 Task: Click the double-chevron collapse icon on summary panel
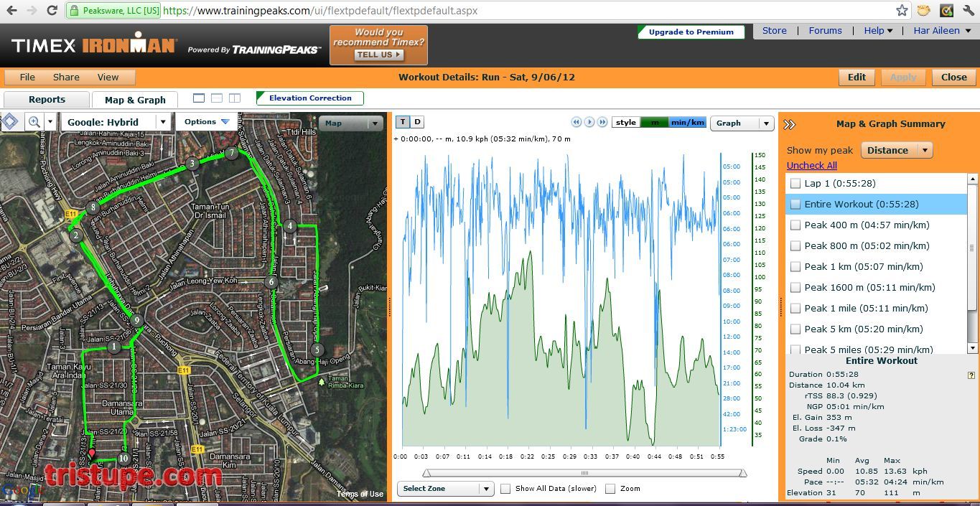789,123
